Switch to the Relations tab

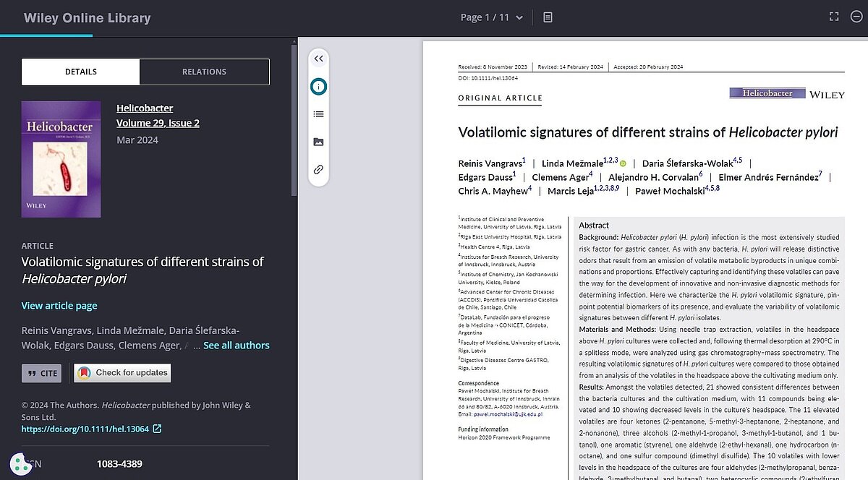click(204, 72)
